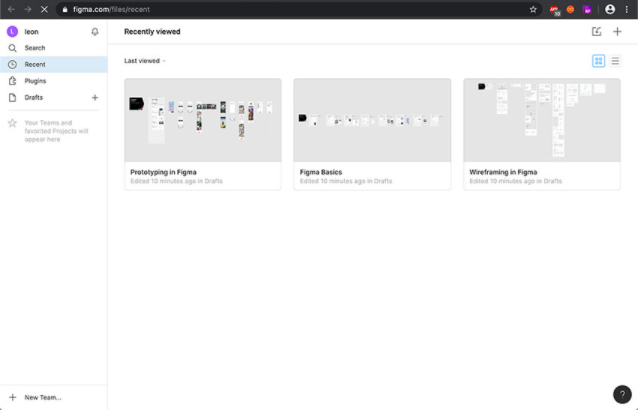Open the Last viewed sort dropdown
644x413 pixels.
[x=146, y=61]
